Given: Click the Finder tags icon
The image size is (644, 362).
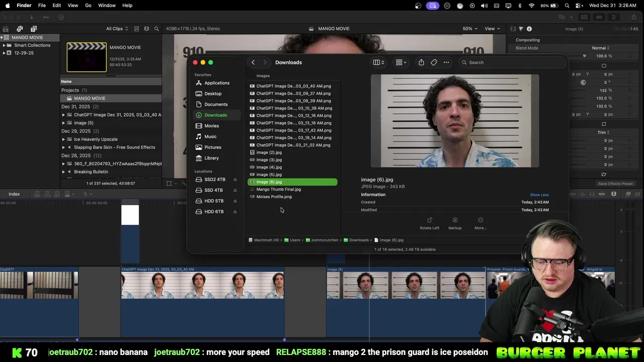Looking at the screenshot, I should point(434,62).
